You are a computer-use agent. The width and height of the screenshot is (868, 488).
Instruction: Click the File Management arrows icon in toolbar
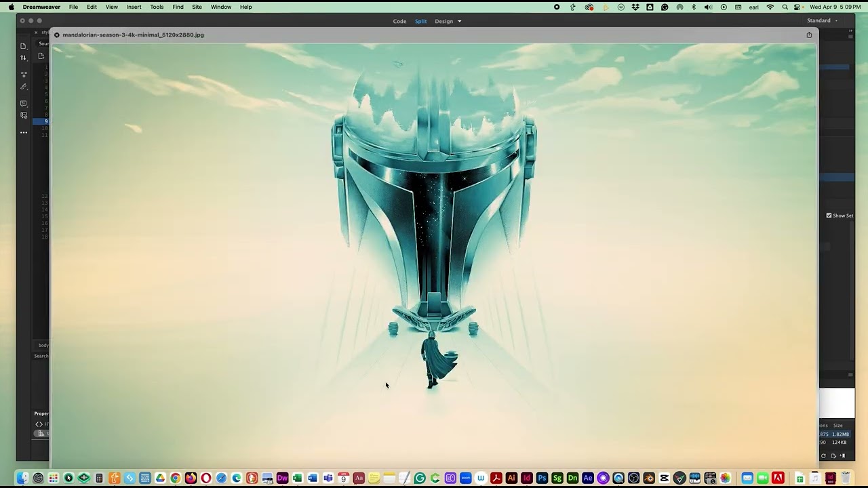(x=23, y=58)
